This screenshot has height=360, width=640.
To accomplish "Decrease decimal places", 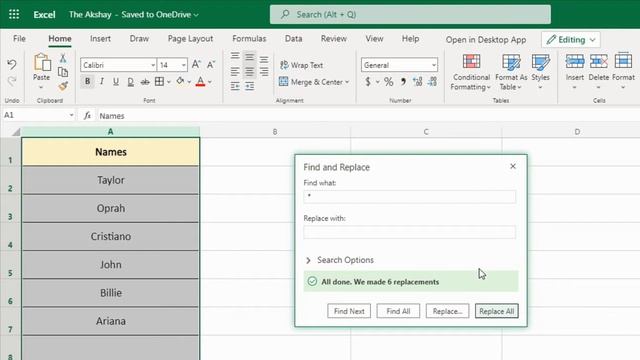I will coord(432,82).
